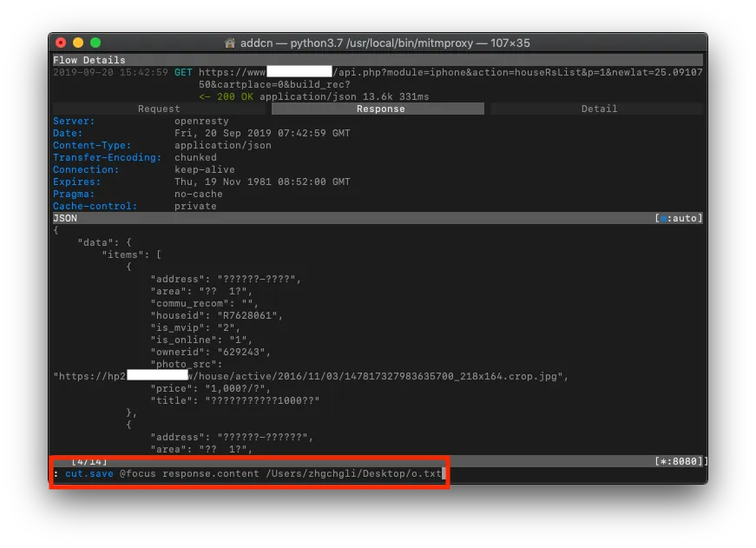The image size is (756, 548).
Task: Click the houseid R7628061 line
Action: coord(216,315)
